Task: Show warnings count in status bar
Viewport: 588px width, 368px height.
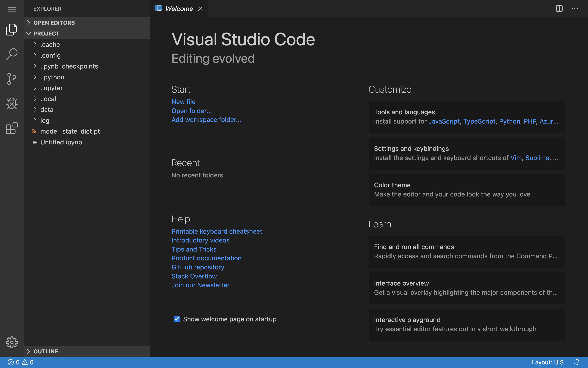Action: (28, 362)
